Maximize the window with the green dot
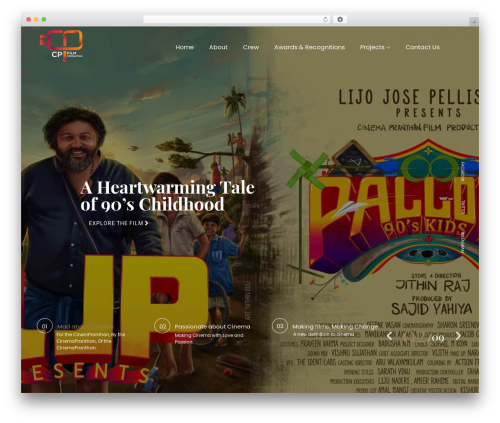Image resolution: width=500 pixels, height=423 pixels. [44, 20]
